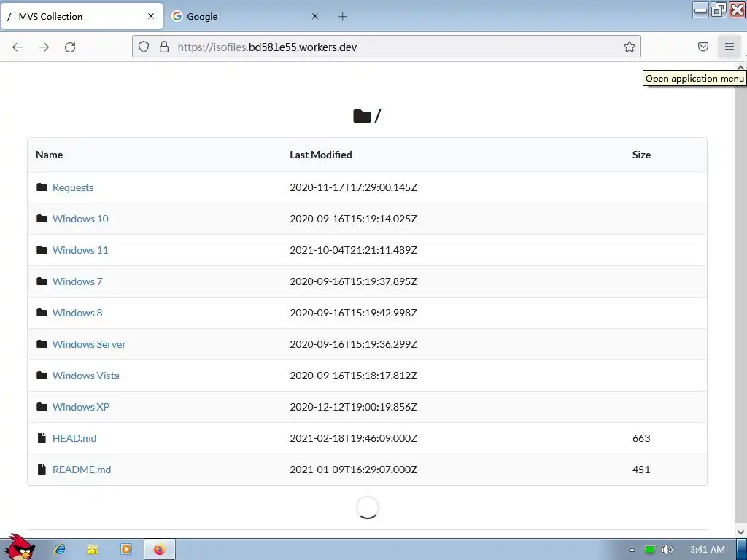Open the Windows 10 folder
The height and width of the screenshot is (560, 747).
(80, 219)
